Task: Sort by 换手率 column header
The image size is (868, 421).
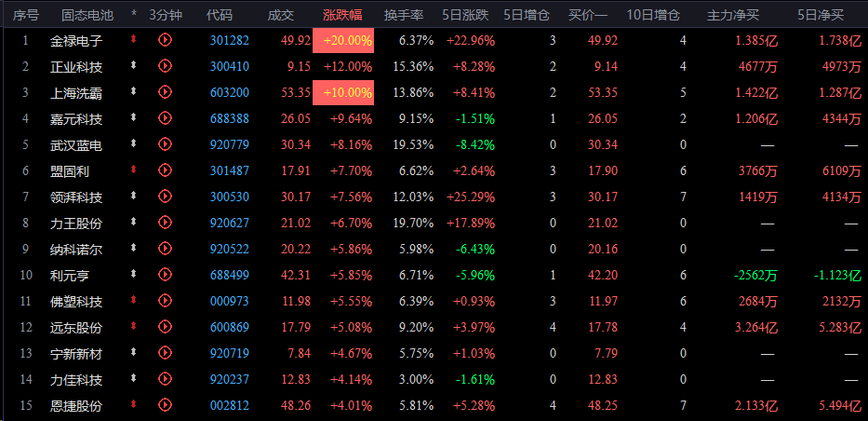Action: pos(404,15)
